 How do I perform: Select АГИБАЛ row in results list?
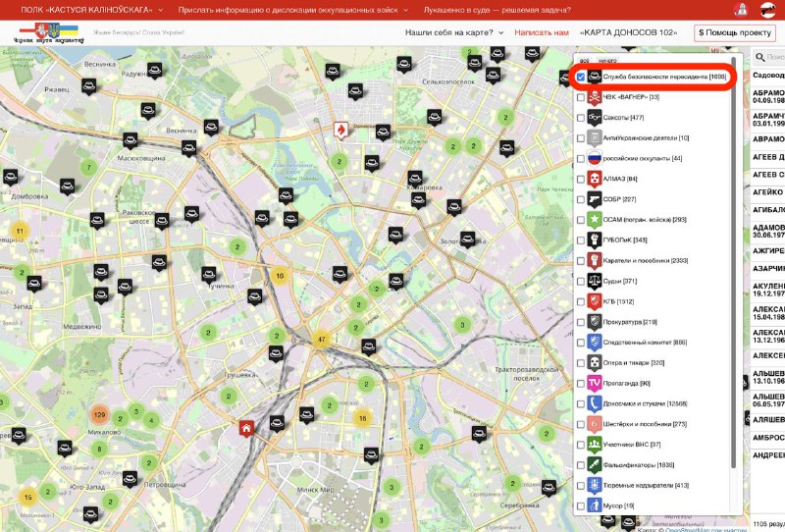tap(768, 210)
